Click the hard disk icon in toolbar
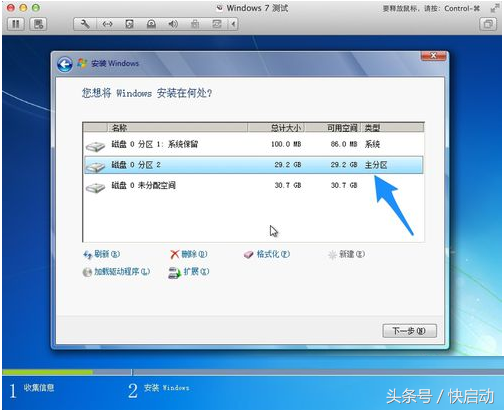Viewport: 504px width, 410px height. pos(129,24)
